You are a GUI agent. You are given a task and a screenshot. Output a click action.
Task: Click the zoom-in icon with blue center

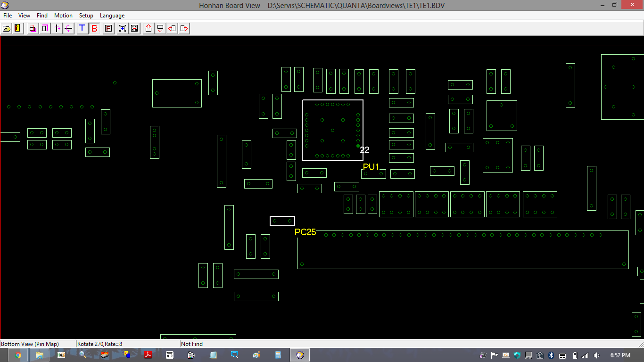pos(123,28)
